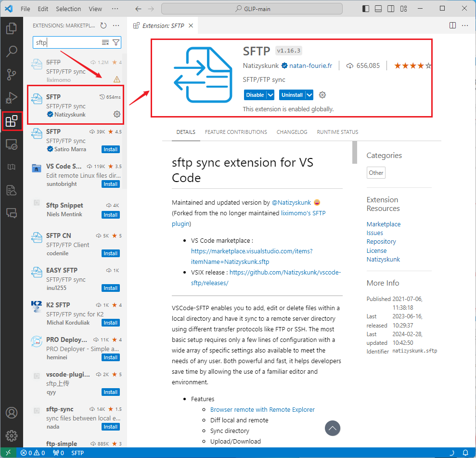Install the EASY SFTP extension
This screenshot has height=458, width=476.
pyautogui.click(x=111, y=288)
